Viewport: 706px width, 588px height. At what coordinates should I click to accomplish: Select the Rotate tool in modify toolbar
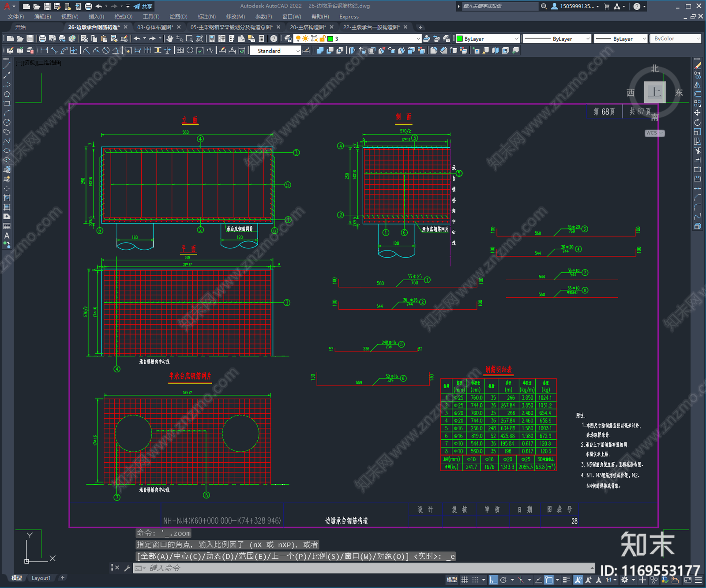coord(697,122)
